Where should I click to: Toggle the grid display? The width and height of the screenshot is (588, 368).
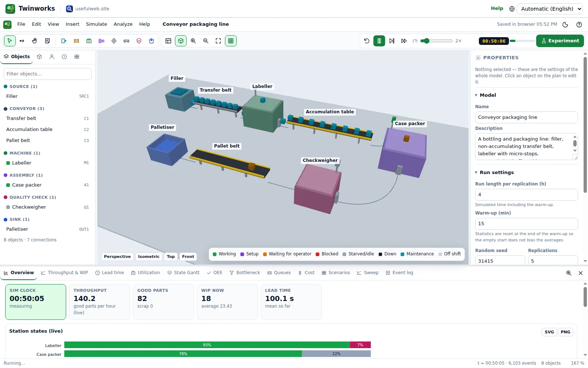(x=231, y=41)
